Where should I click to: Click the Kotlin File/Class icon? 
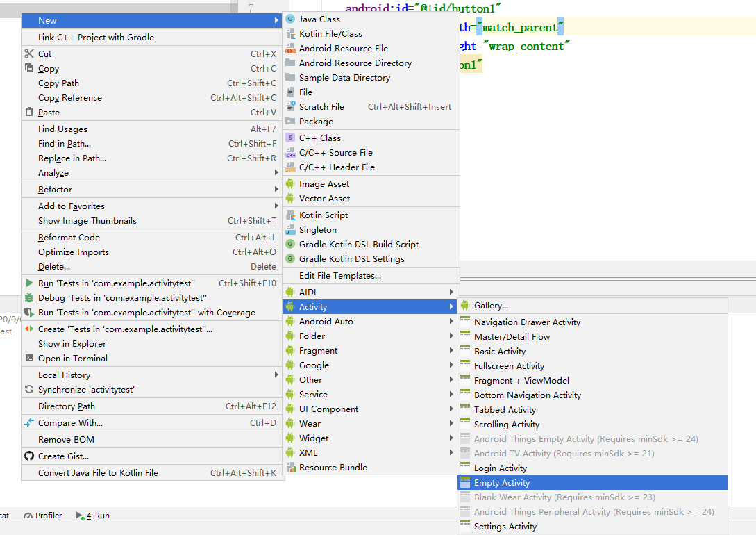tap(290, 34)
